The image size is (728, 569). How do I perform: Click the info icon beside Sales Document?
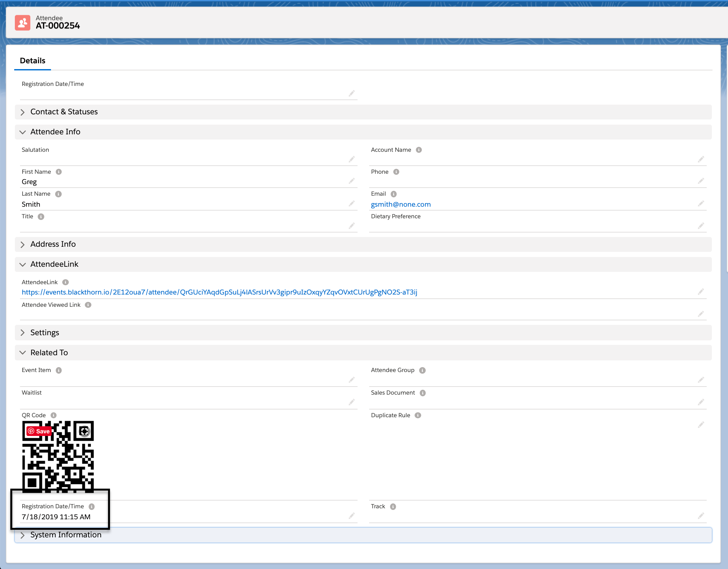[422, 393]
